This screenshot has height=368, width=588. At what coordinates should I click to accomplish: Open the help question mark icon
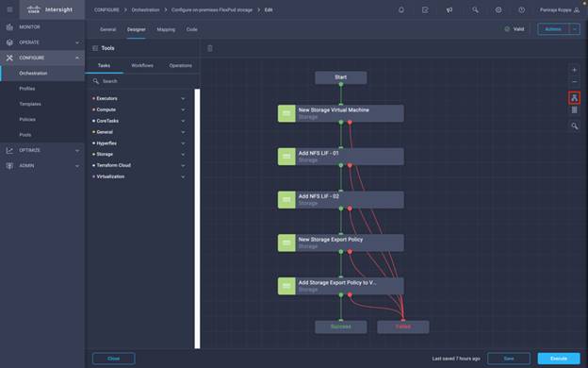(522, 10)
